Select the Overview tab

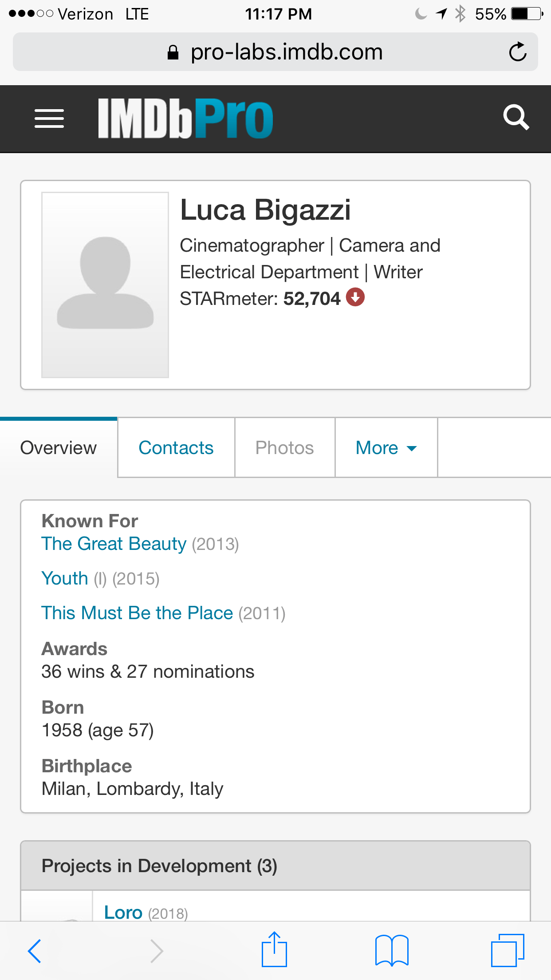pyautogui.click(x=59, y=448)
